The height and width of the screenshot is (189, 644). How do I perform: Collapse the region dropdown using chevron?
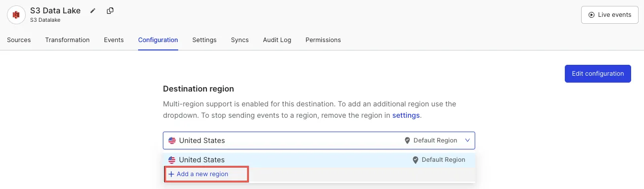[467, 141]
